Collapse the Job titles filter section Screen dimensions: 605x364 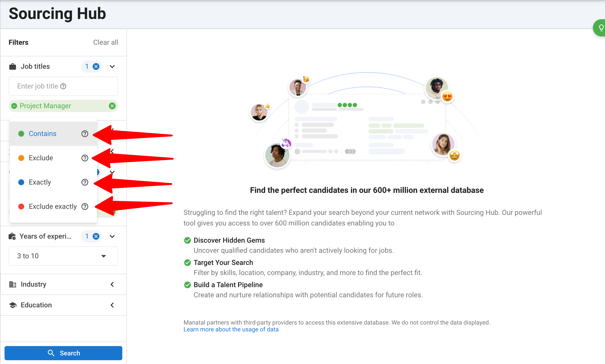(x=112, y=66)
